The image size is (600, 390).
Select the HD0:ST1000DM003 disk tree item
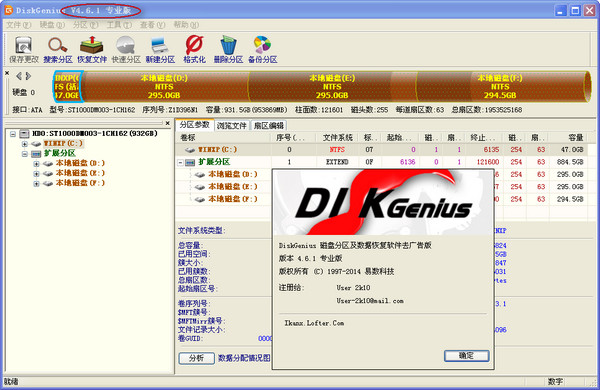coord(95,134)
